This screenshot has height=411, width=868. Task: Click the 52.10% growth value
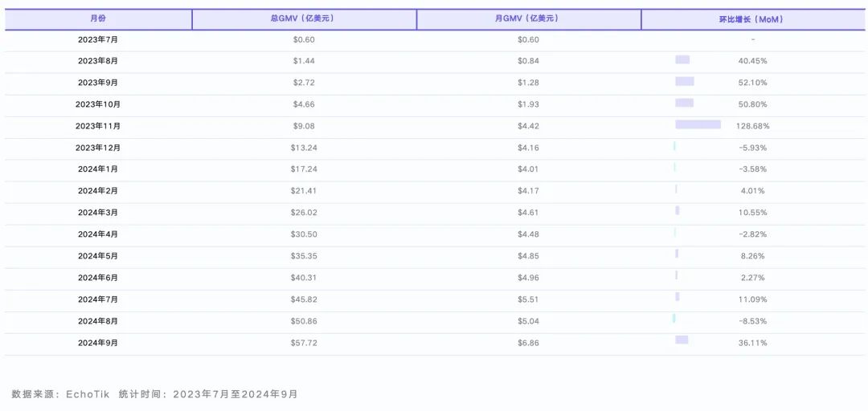(x=753, y=83)
